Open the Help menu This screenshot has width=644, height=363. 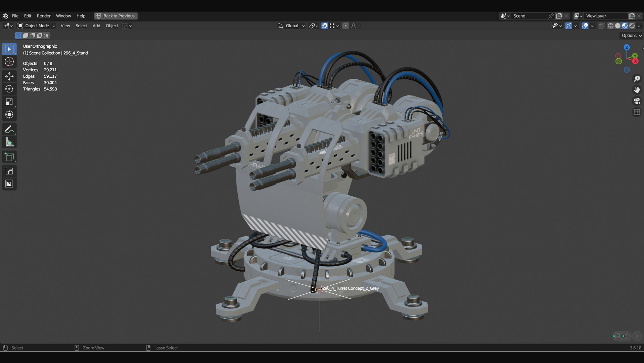coord(81,16)
